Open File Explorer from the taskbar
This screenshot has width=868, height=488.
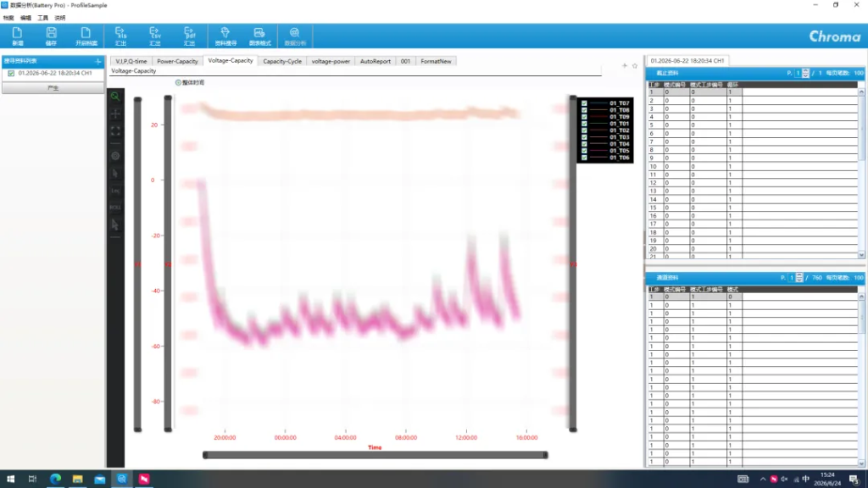click(77, 479)
